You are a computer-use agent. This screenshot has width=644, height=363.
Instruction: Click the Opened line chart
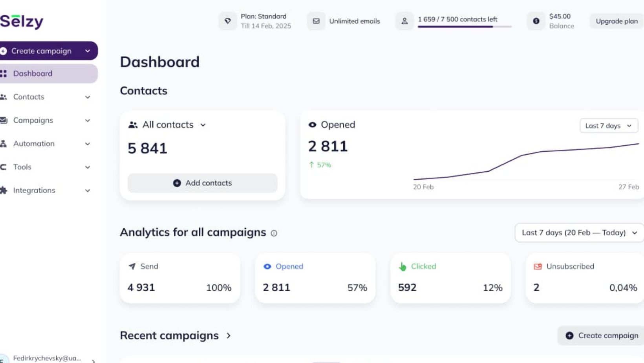(x=526, y=162)
